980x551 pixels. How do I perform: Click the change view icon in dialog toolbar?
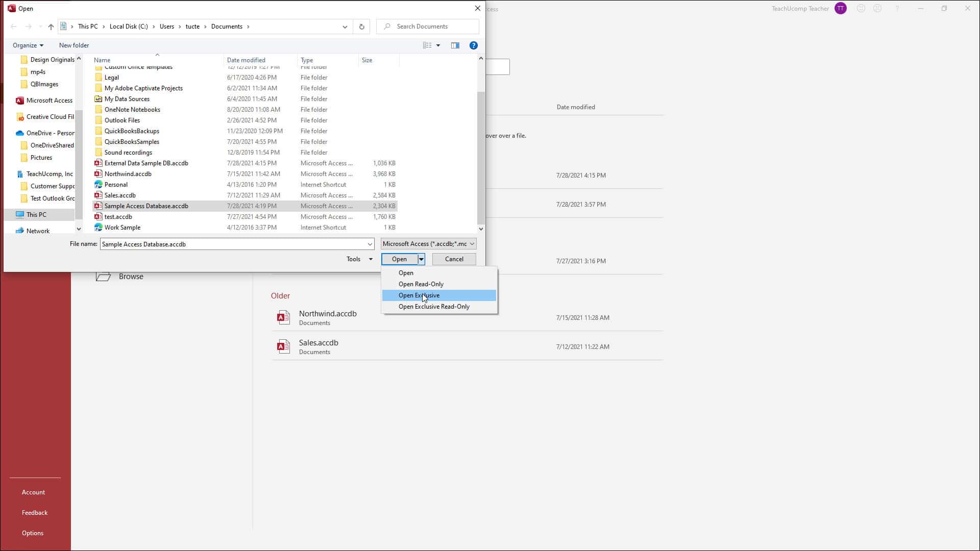pyautogui.click(x=427, y=45)
